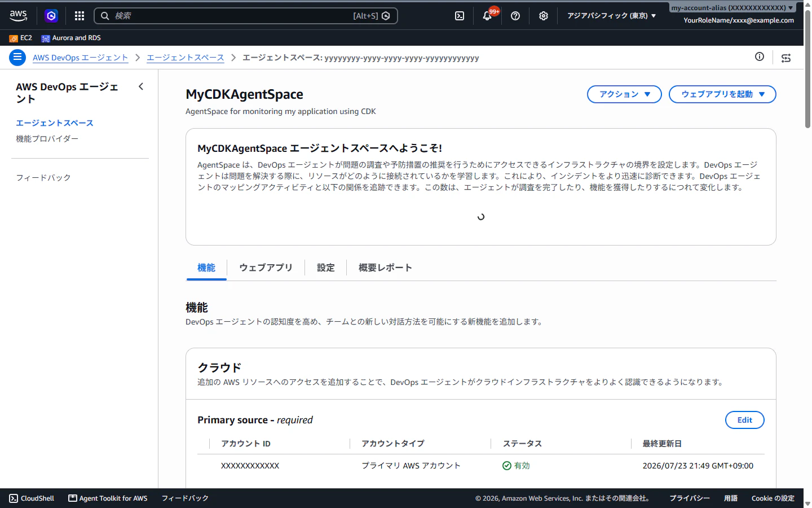Go to エージェントスペース breadcrumb link
The height and width of the screenshot is (508, 812).
[186, 58]
